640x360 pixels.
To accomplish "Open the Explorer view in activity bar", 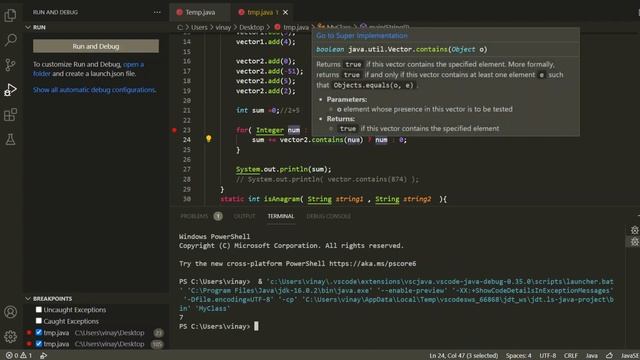I will click(10, 16).
